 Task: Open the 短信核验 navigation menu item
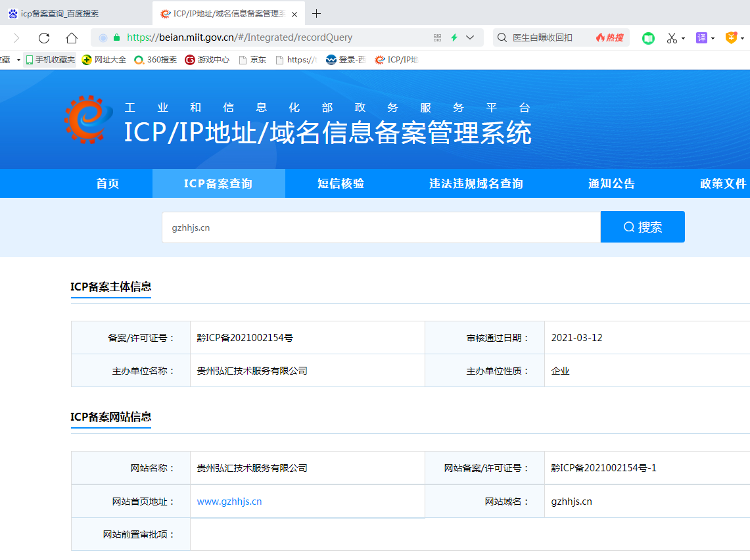[340, 183]
